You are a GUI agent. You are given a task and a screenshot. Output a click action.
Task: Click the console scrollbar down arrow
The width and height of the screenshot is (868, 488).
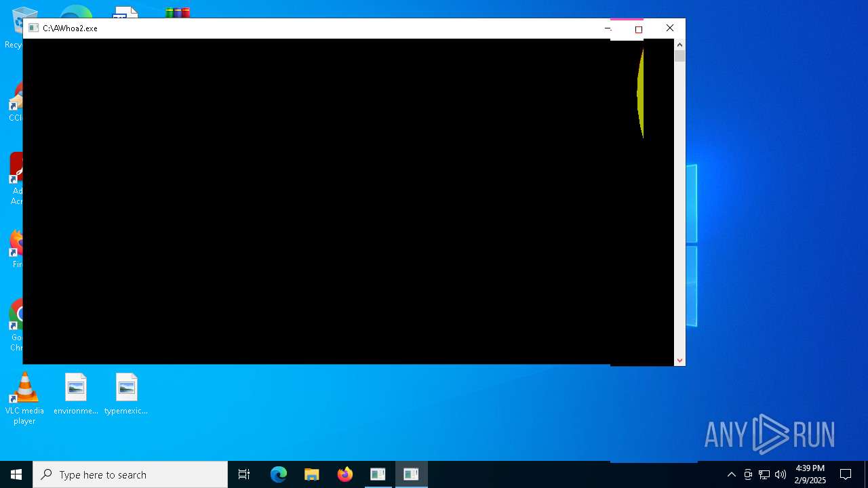pos(679,361)
